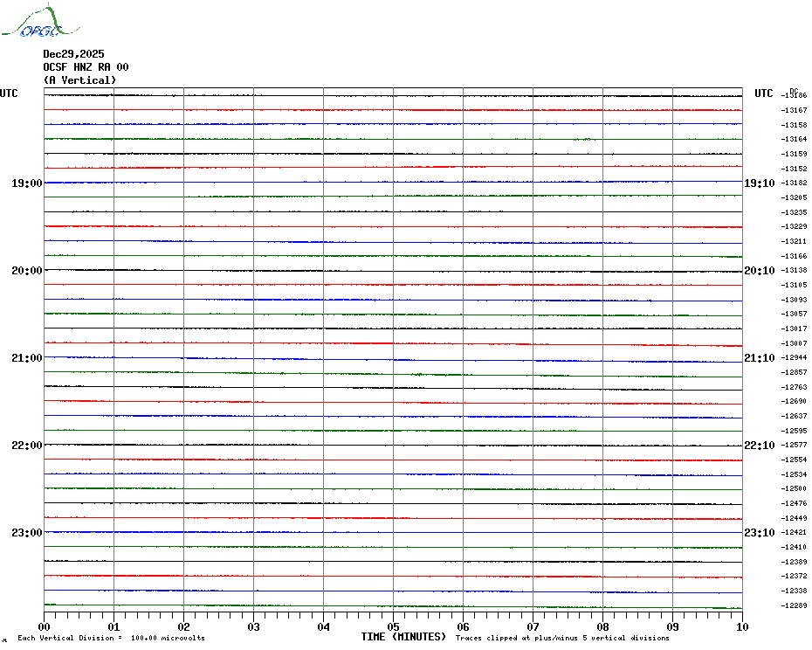812x650 pixels.
Task: Click the DC value '-13229'
Action: click(794, 226)
